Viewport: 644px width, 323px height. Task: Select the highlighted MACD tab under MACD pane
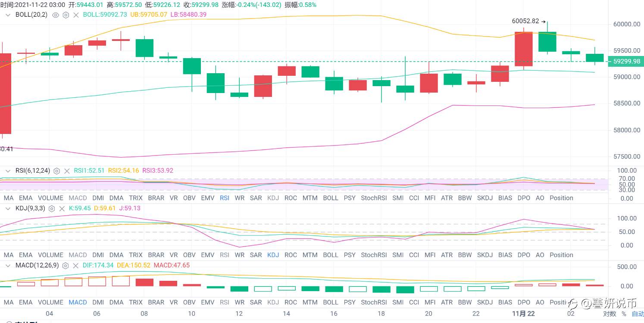point(78,302)
